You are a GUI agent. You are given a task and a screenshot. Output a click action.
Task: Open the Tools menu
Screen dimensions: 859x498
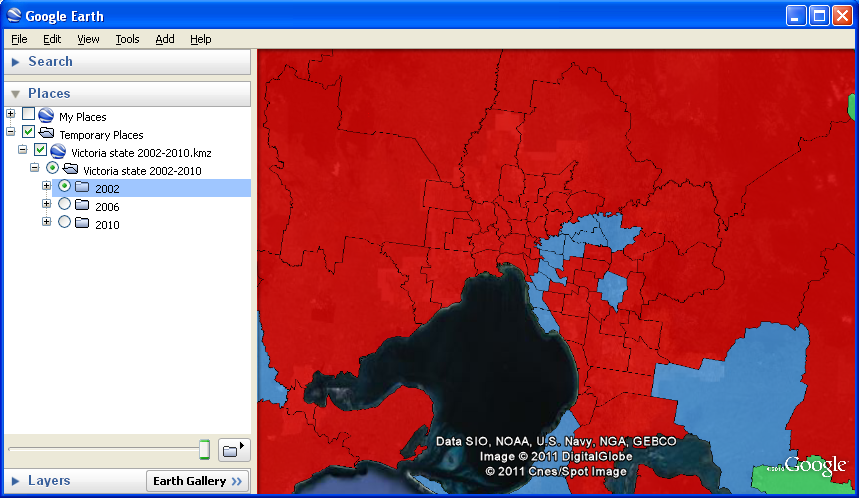127,39
